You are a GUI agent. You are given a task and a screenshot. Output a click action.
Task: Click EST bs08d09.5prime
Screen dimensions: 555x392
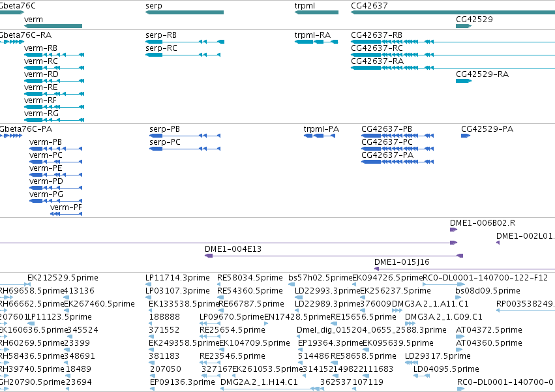[x=488, y=291]
